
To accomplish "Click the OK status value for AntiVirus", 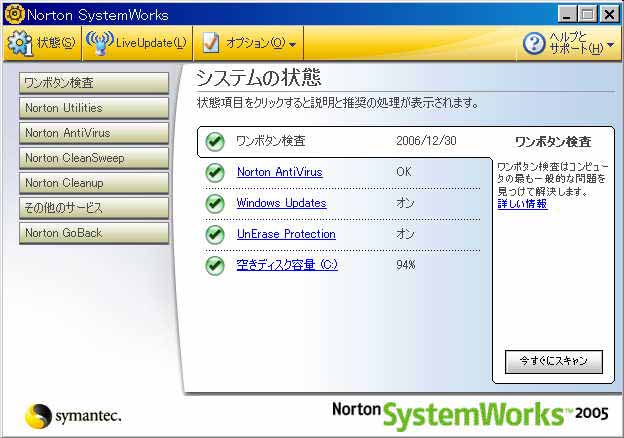I will [404, 172].
